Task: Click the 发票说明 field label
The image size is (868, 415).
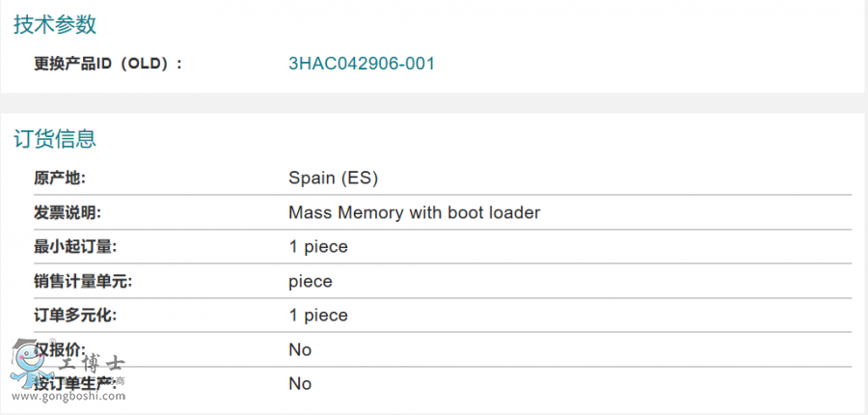Action: (68, 212)
